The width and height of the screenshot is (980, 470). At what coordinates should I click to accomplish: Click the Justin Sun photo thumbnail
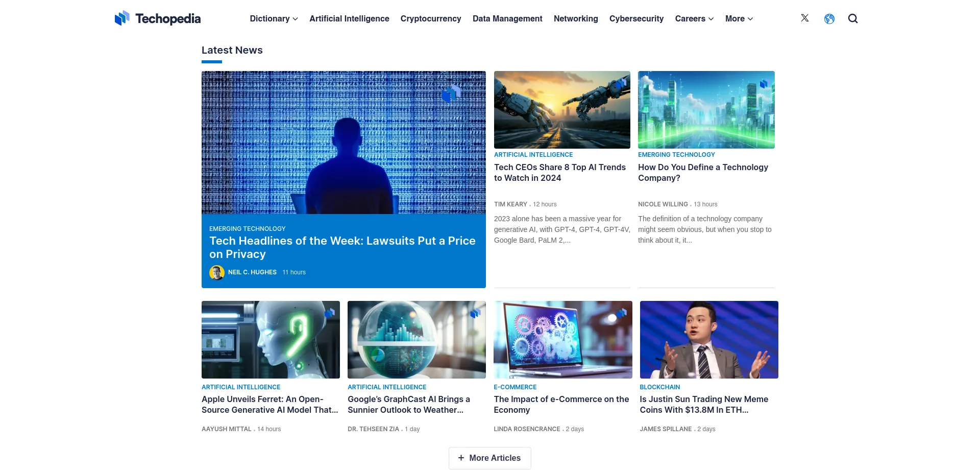pos(709,340)
